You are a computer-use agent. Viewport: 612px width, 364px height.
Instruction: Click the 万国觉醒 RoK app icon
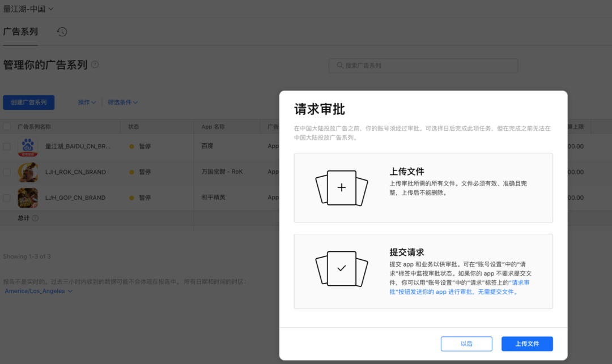pyautogui.click(x=28, y=172)
